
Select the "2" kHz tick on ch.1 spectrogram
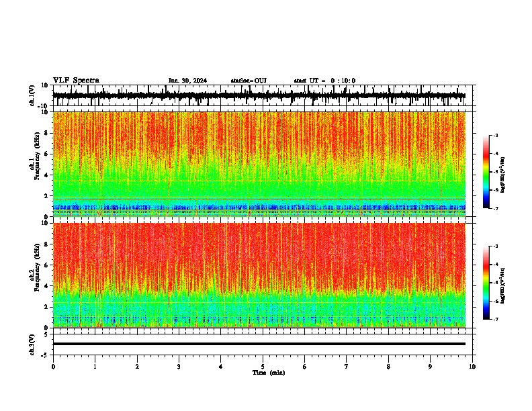click(46, 196)
